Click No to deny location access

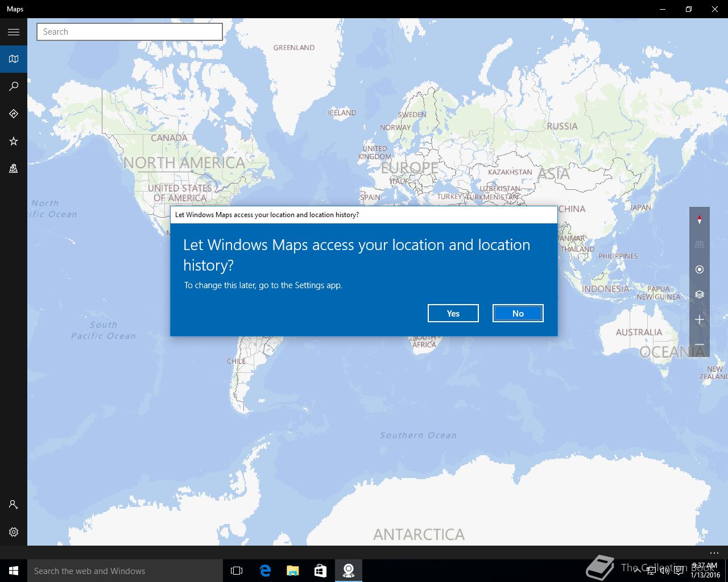tap(518, 313)
